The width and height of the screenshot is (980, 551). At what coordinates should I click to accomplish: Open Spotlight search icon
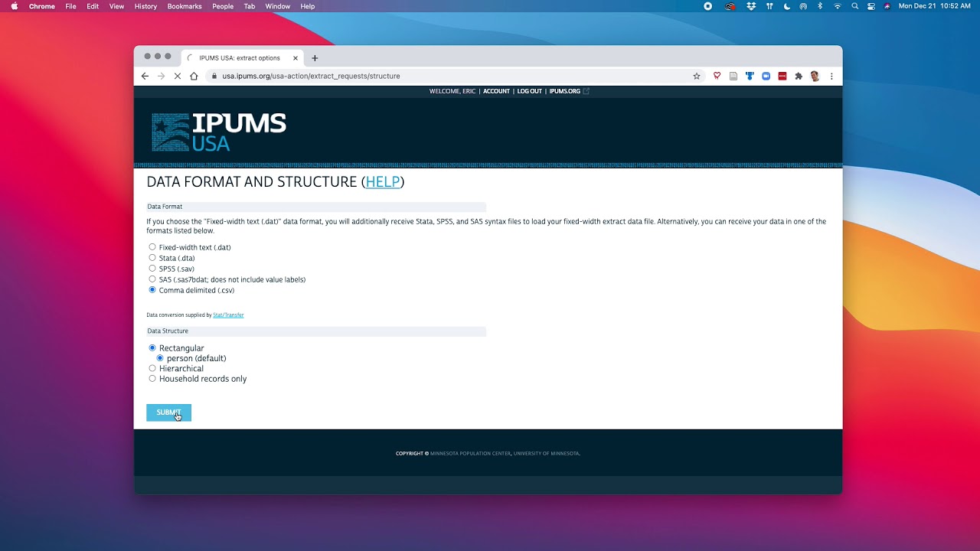[854, 6]
